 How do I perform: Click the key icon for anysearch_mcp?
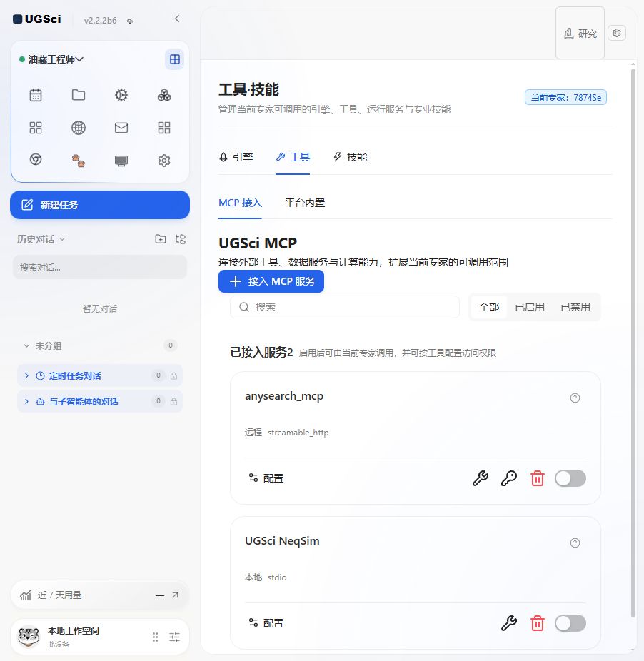coord(509,478)
